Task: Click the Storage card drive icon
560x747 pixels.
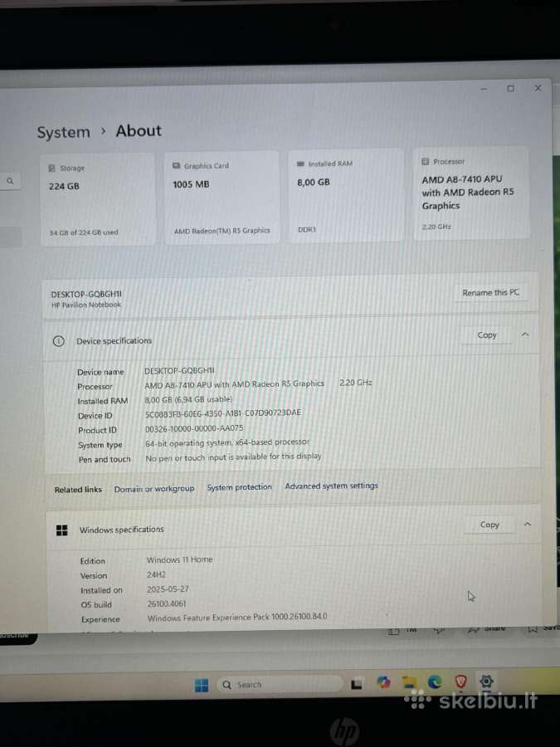Action: [x=52, y=168]
